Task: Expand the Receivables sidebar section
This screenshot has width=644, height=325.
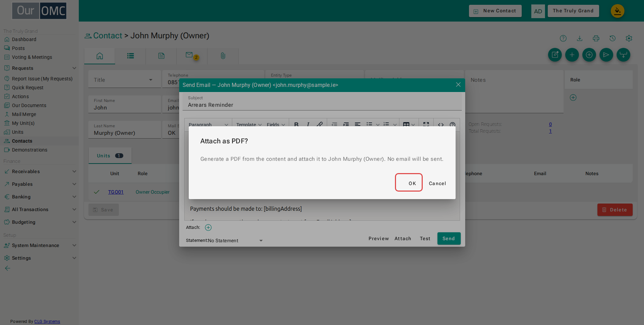Action: click(x=39, y=171)
